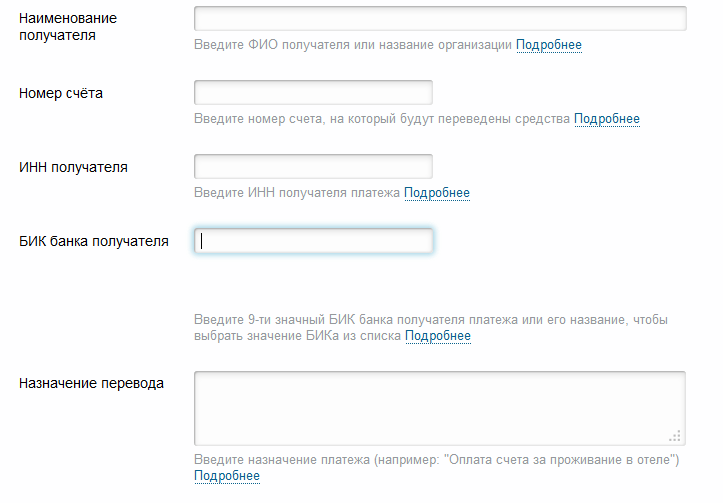Click the recipient name input field
723x503 pixels.
(440, 19)
